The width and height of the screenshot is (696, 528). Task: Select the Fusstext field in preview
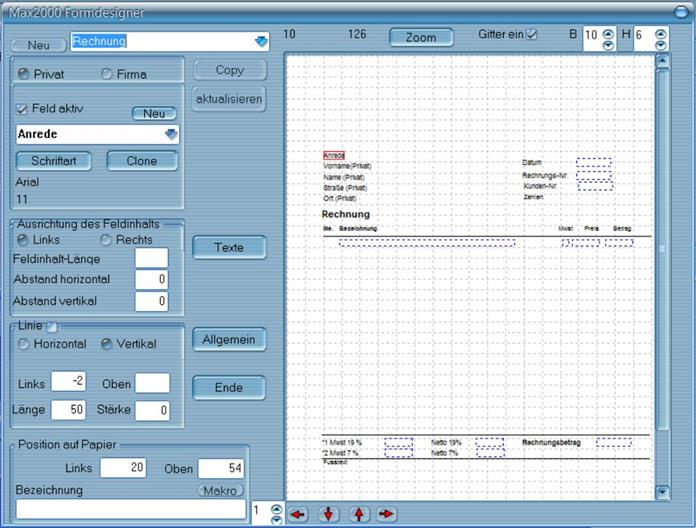(335, 462)
